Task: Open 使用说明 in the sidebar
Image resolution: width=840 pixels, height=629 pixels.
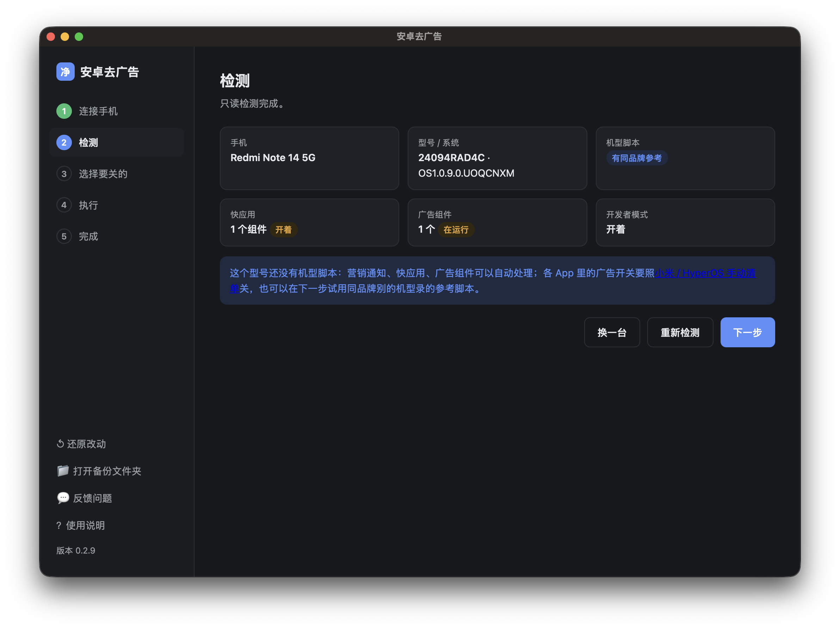Action: (x=80, y=525)
